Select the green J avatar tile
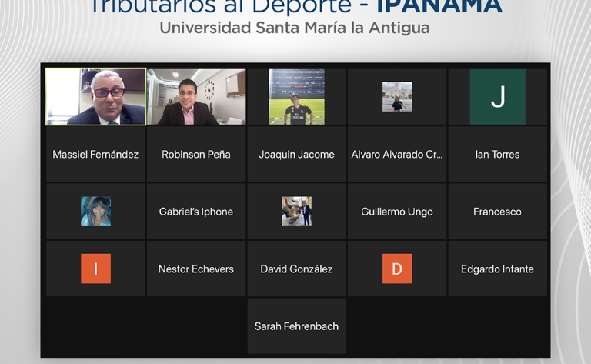This screenshot has height=364, width=591. click(497, 97)
